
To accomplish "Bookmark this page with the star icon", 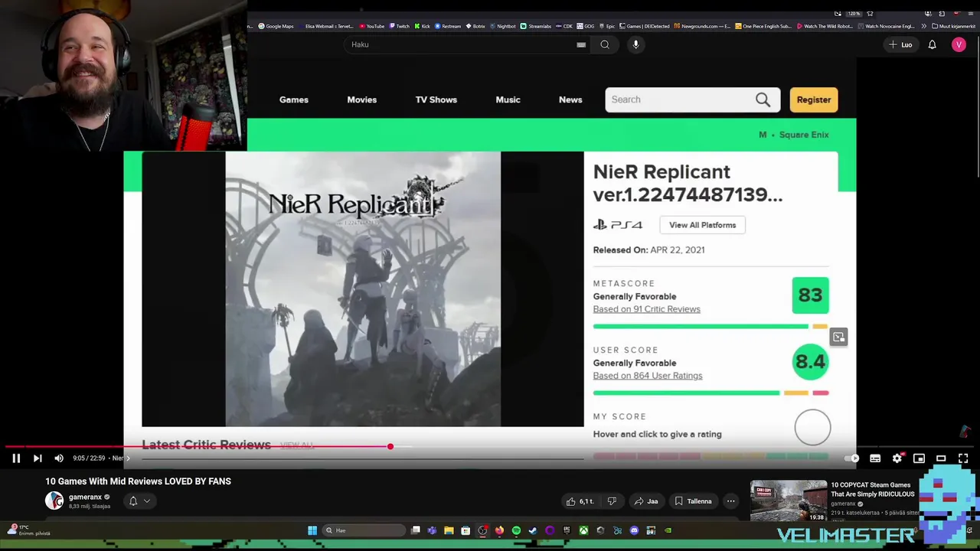I will point(870,14).
